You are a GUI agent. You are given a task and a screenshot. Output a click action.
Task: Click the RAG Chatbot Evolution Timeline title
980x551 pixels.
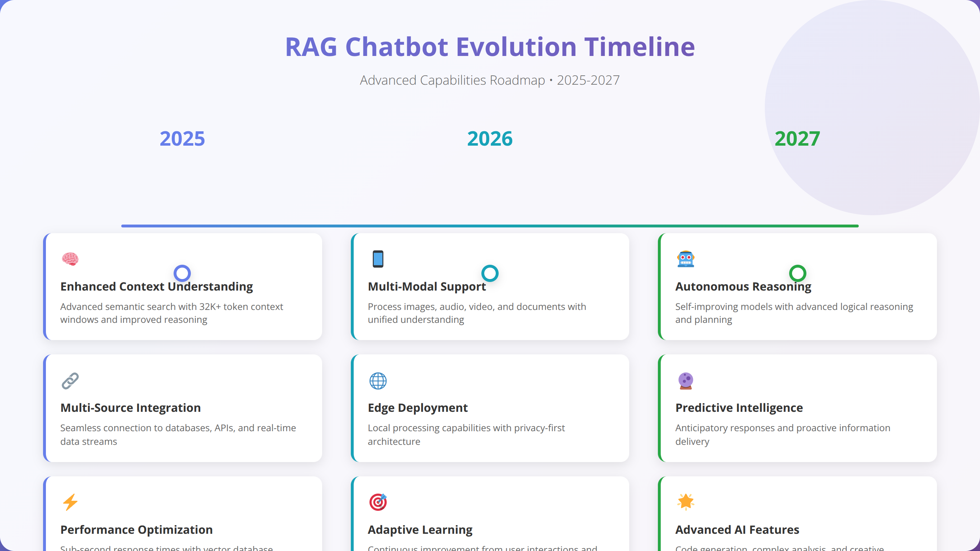click(x=490, y=47)
